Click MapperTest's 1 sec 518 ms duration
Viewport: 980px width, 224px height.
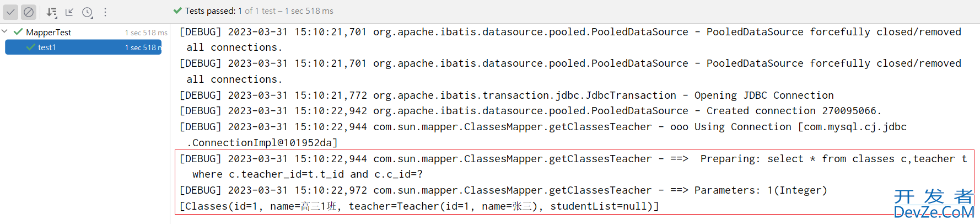(146, 33)
